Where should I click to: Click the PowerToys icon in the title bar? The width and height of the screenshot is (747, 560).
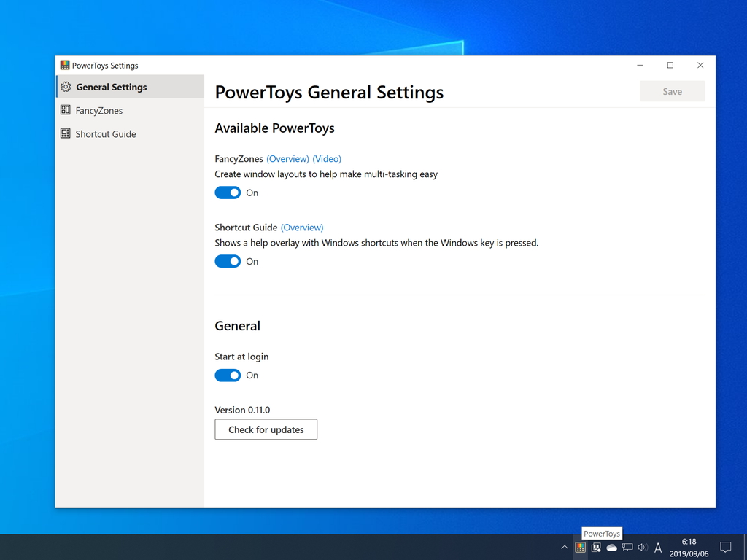64,65
